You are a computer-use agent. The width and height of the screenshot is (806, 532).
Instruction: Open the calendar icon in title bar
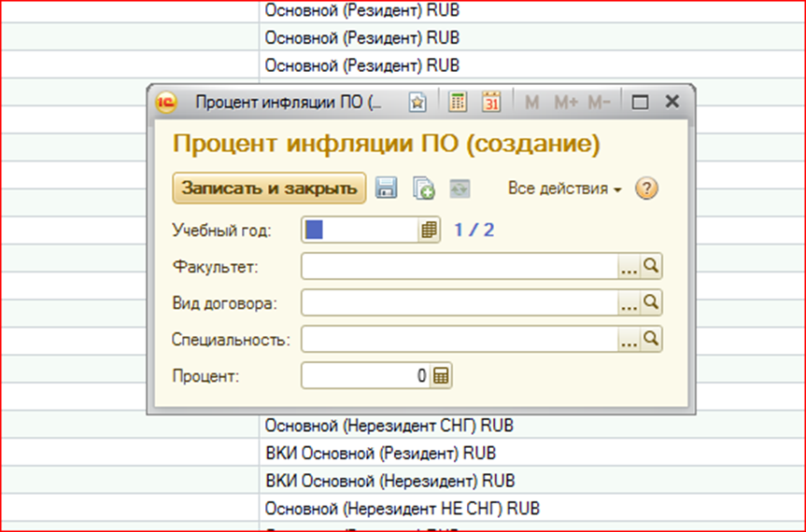tap(491, 103)
